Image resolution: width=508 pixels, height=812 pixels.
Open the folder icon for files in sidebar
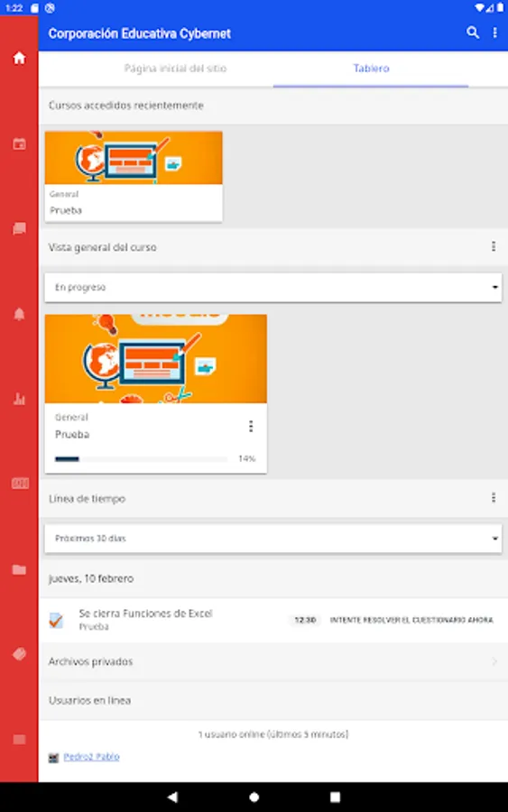coord(19,569)
